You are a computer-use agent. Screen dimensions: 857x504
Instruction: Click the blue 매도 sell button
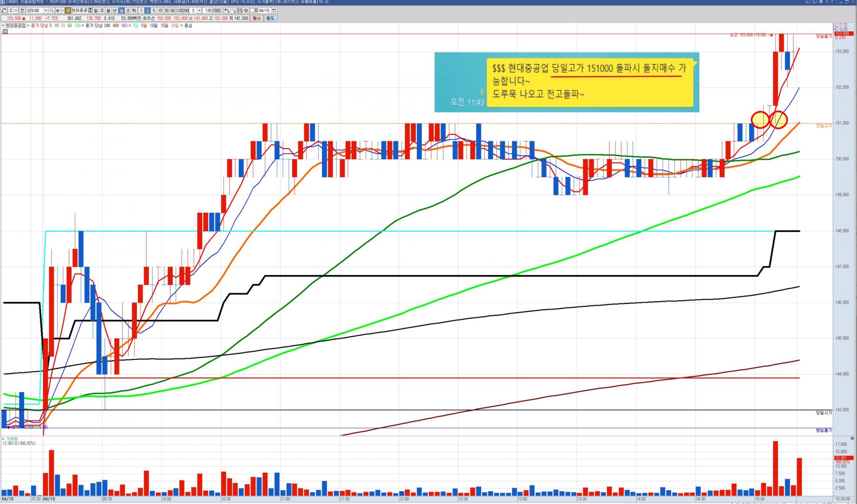[270, 18]
